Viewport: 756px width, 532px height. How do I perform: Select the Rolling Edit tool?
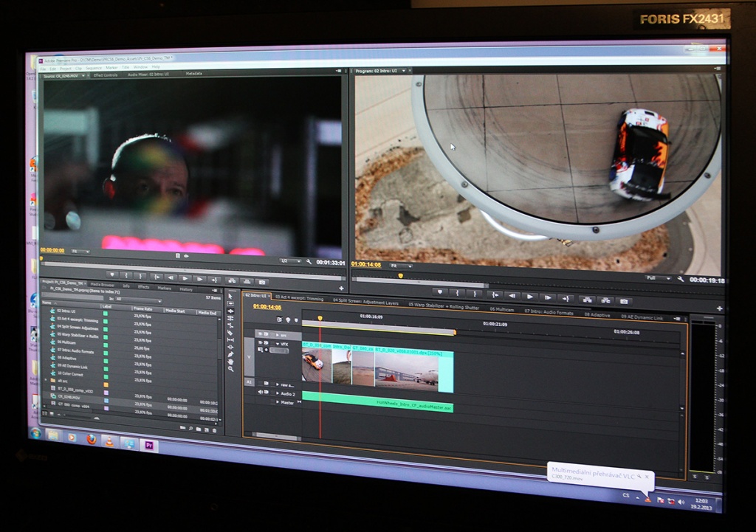click(x=230, y=318)
